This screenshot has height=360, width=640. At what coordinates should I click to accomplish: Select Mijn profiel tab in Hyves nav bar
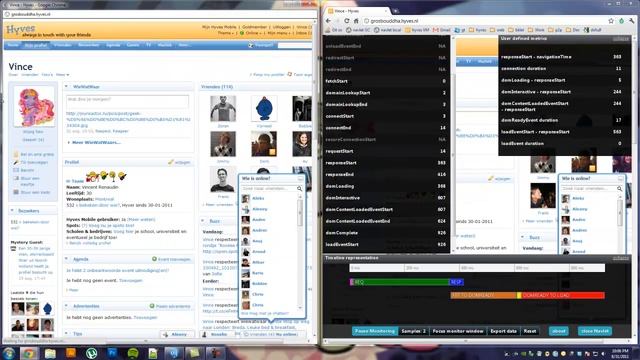36,45
